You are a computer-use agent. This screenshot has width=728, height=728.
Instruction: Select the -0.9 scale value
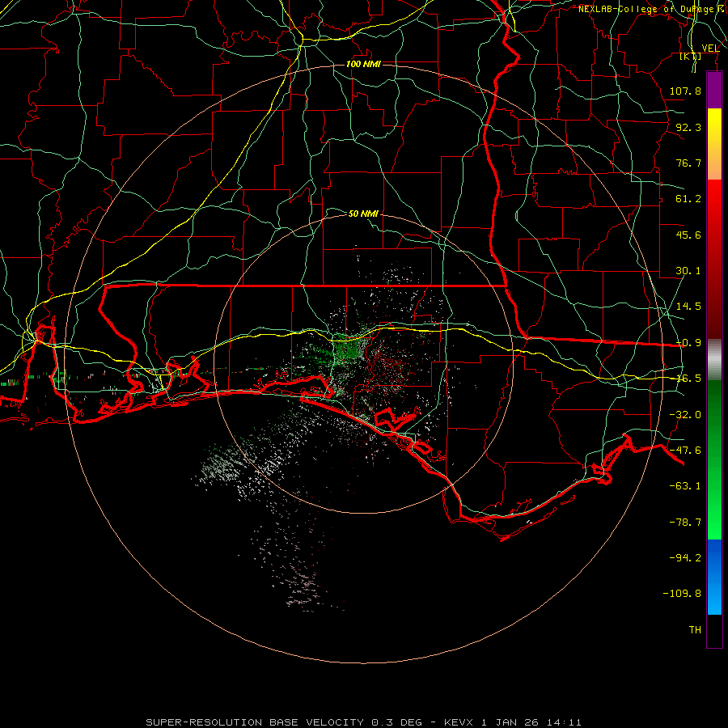pos(688,343)
